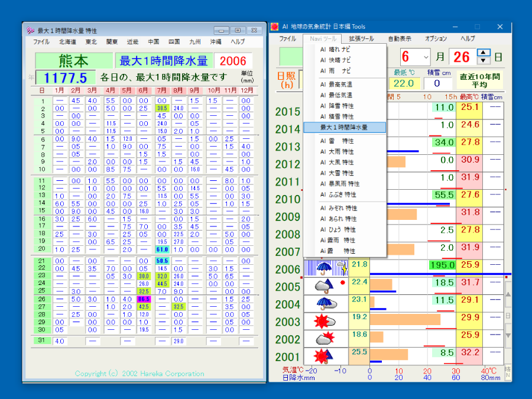Open the month dropdown showing 6

pos(426,57)
